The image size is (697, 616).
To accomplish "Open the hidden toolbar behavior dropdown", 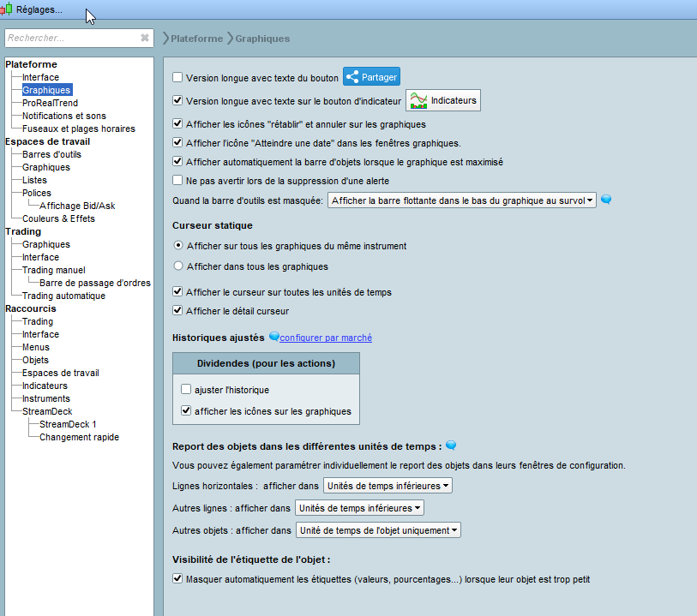I will click(462, 200).
